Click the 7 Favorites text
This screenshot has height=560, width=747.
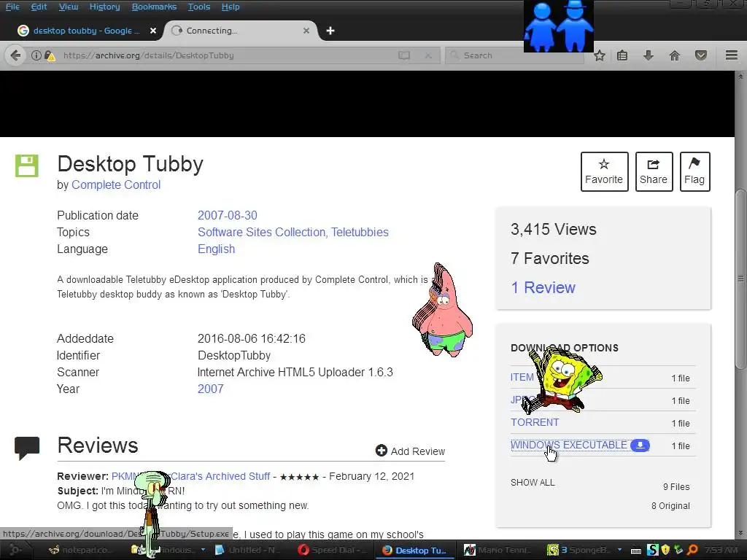[x=550, y=258]
